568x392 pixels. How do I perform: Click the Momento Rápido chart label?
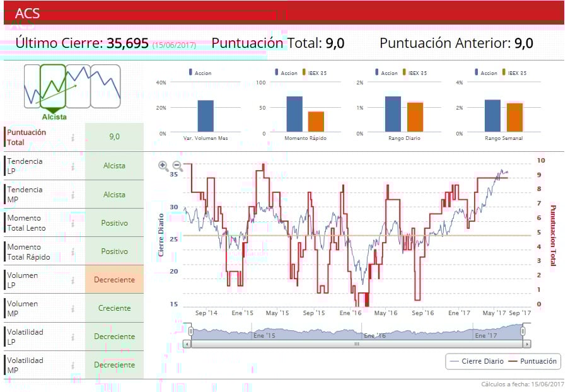point(305,138)
